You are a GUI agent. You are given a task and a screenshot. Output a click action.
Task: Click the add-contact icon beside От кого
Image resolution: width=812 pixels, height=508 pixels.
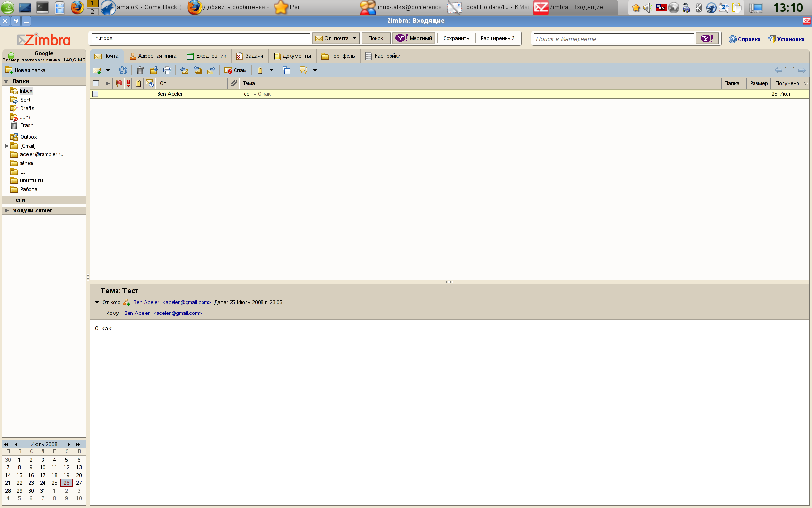[126, 302]
